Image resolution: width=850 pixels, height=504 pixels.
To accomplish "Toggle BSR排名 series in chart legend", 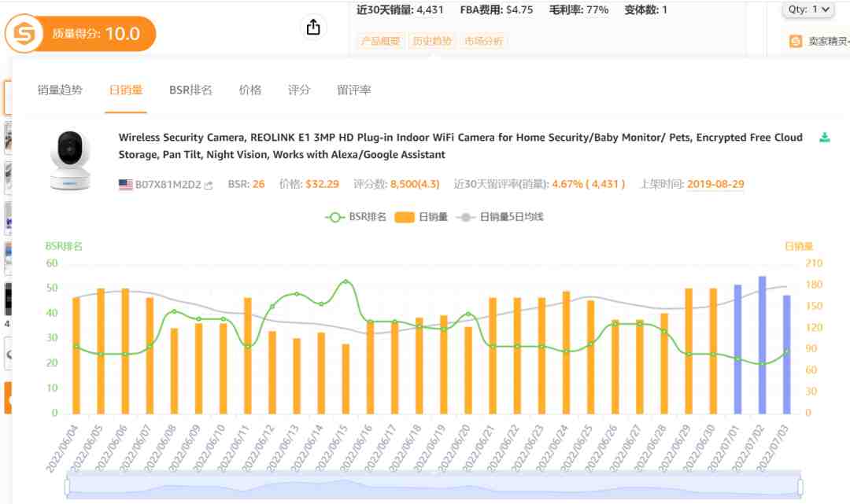I will [356, 217].
